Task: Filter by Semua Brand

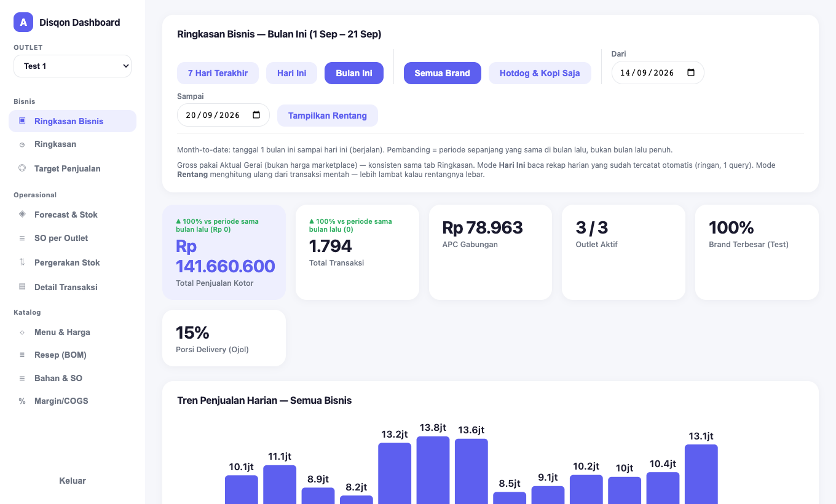Action: pyautogui.click(x=443, y=73)
